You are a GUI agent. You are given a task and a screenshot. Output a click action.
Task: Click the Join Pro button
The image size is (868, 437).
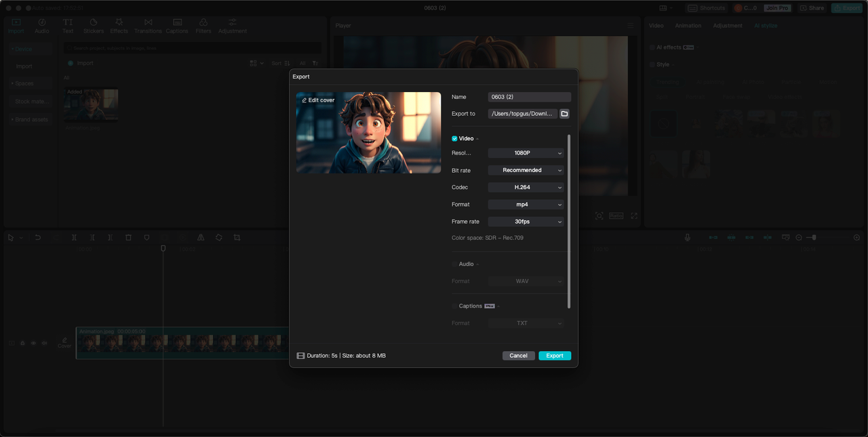[x=777, y=8]
